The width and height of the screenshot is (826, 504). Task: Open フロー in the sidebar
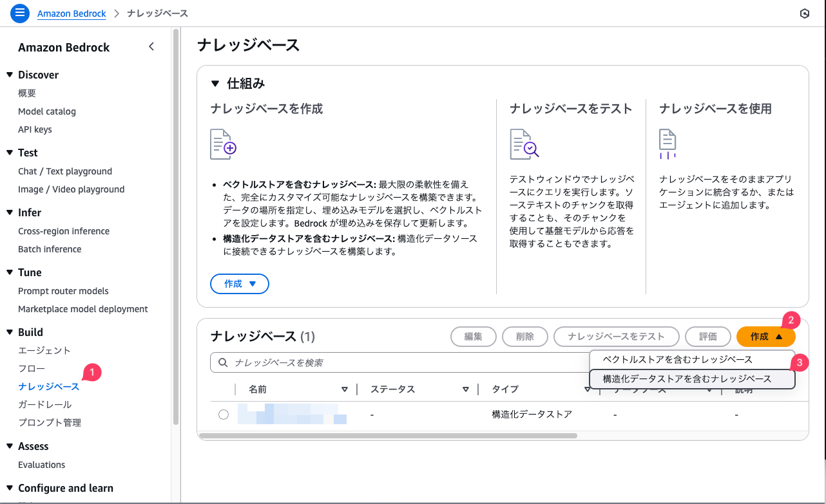(32, 369)
